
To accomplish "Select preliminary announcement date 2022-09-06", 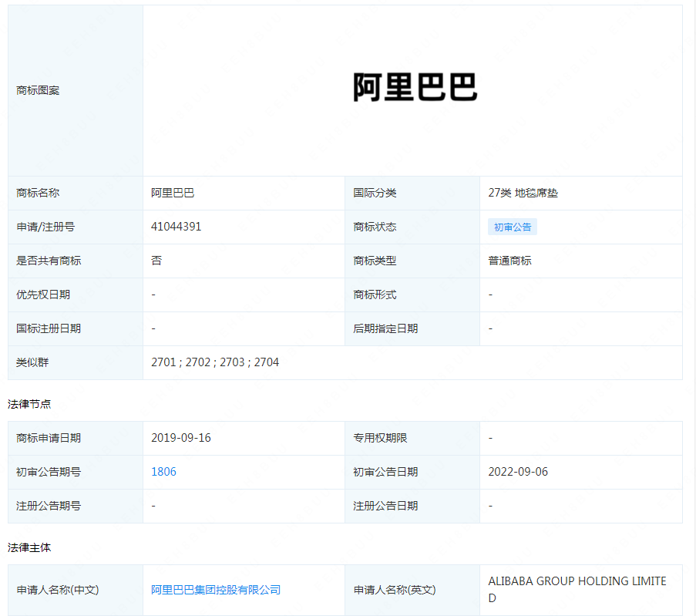I will pyautogui.click(x=518, y=472).
